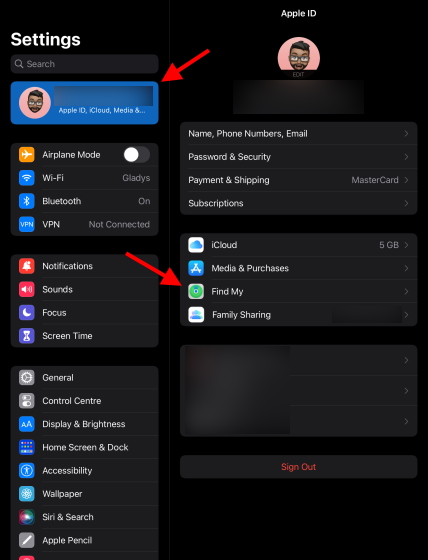428x560 pixels.
Task: Open the General menu row
Action: pyautogui.click(x=85, y=378)
